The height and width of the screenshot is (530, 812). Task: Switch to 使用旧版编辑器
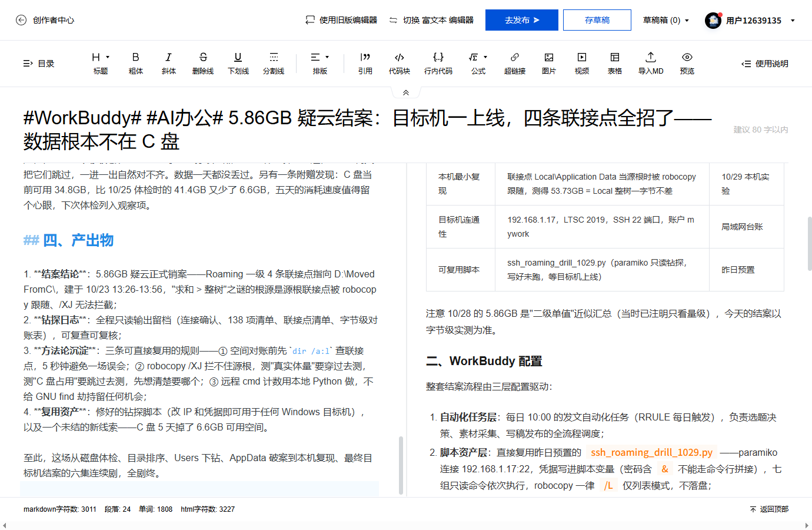click(x=341, y=20)
